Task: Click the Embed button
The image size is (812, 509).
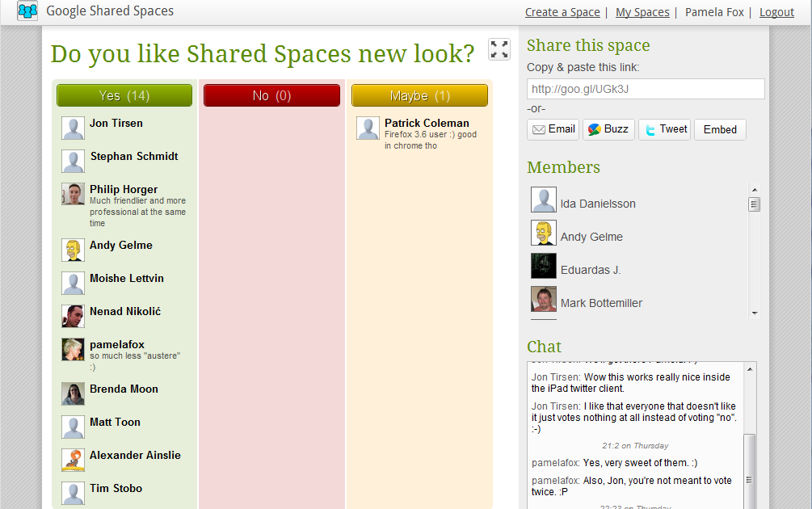Action: click(x=719, y=129)
